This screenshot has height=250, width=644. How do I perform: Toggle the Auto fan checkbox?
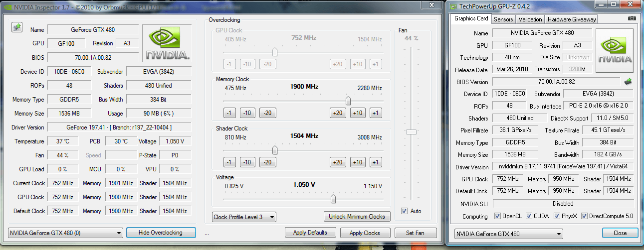(x=405, y=211)
